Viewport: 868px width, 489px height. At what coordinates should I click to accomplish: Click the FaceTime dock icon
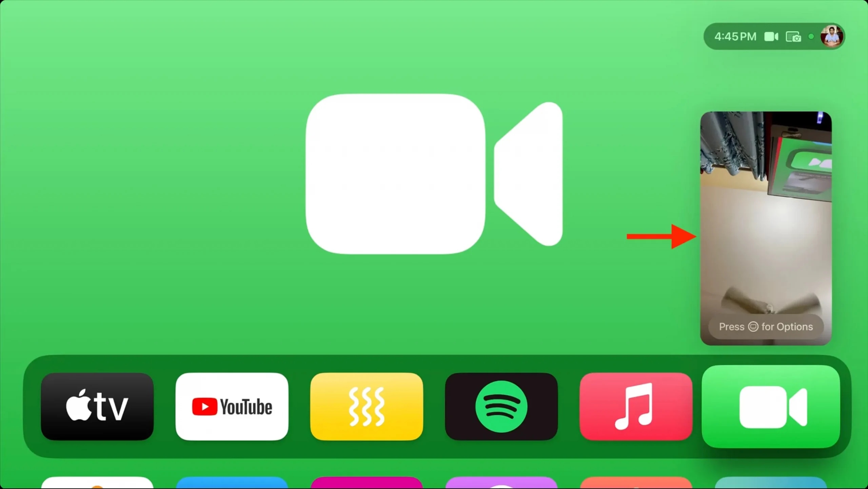pyautogui.click(x=771, y=407)
